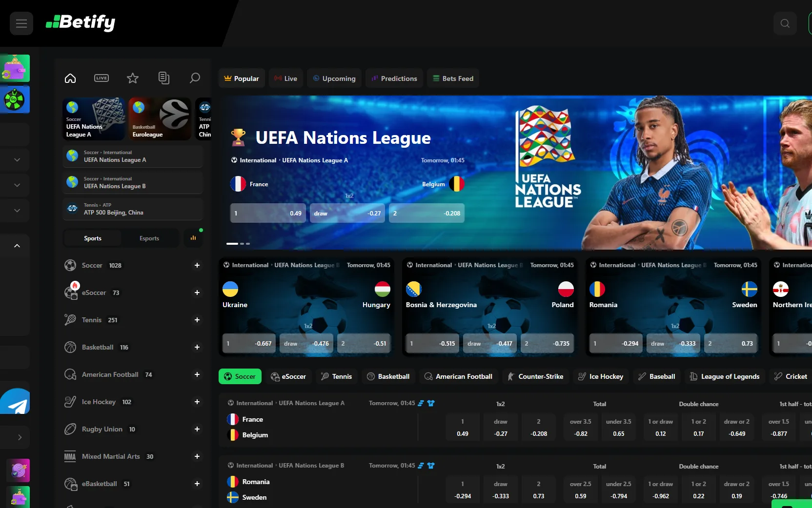Switch to the Esports toggle
Viewport: 812px width, 508px height.
click(x=149, y=238)
